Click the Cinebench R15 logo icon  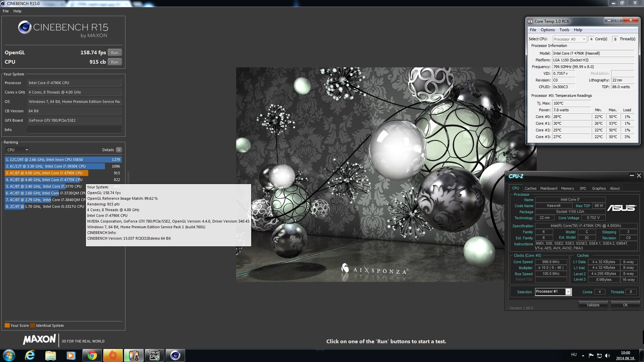(24, 27)
